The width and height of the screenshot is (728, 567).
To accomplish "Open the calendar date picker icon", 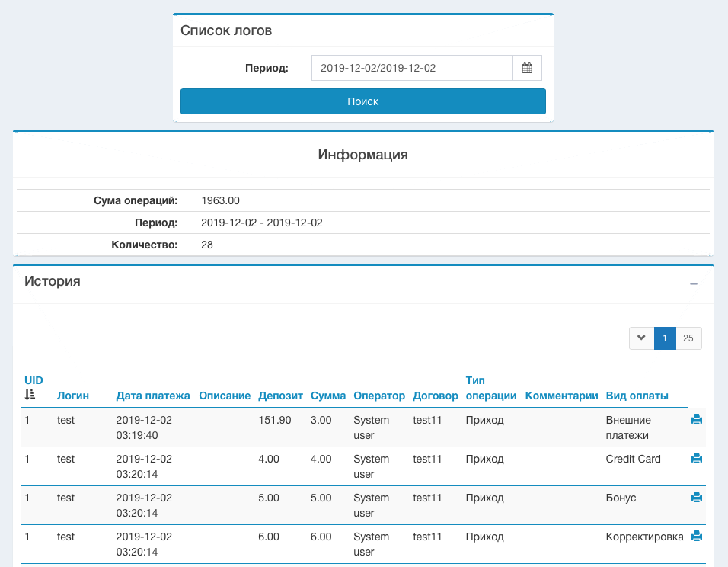I will (527, 68).
